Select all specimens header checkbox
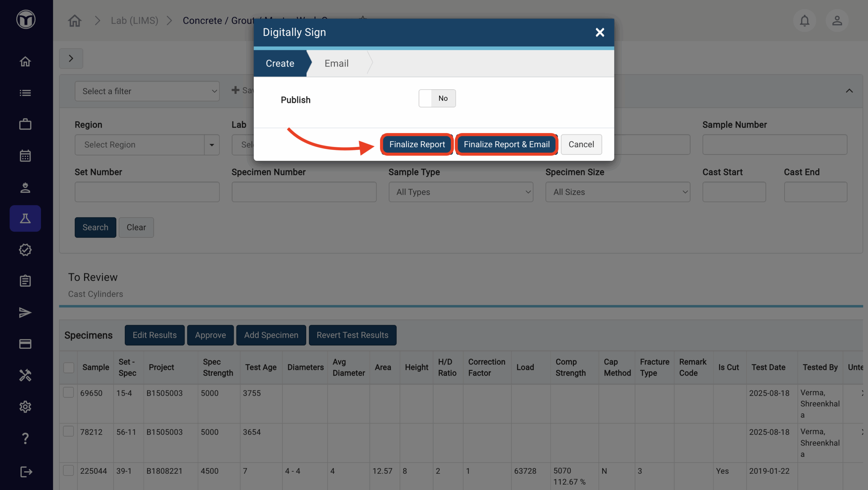868x490 pixels. click(68, 367)
